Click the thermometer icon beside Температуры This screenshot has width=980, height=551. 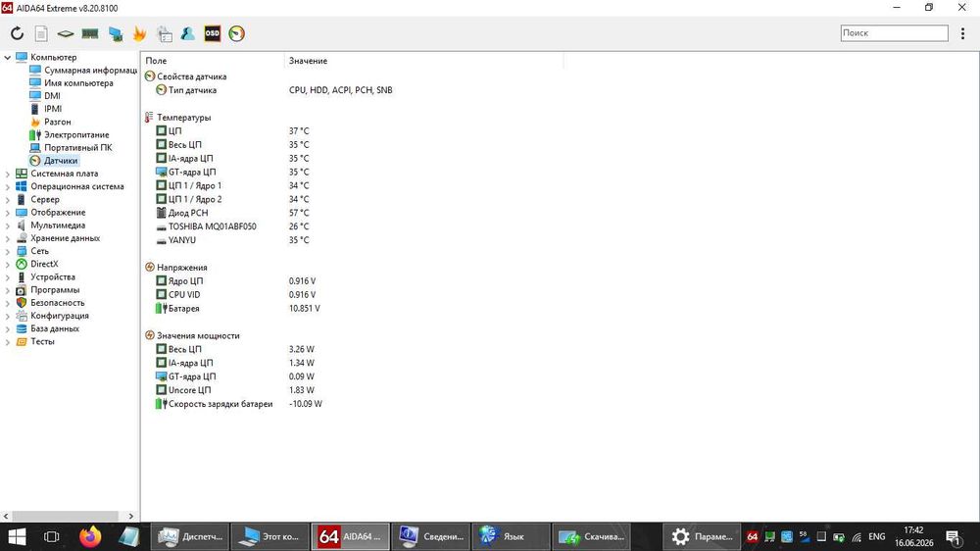tap(149, 117)
